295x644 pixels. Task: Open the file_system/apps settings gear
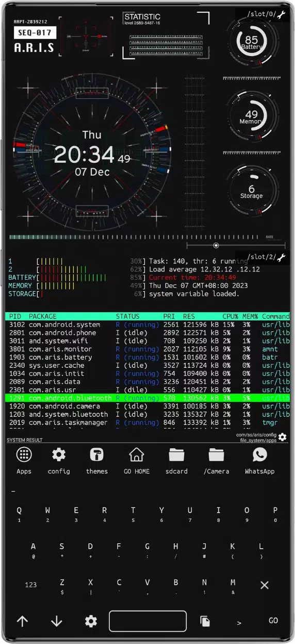click(x=283, y=437)
